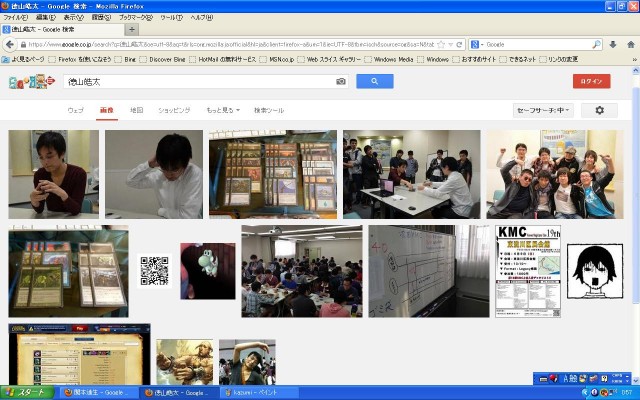Open the セーフサーチ: 中 dropdown
The width and height of the screenshot is (640, 400).
pyautogui.click(x=543, y=110)
